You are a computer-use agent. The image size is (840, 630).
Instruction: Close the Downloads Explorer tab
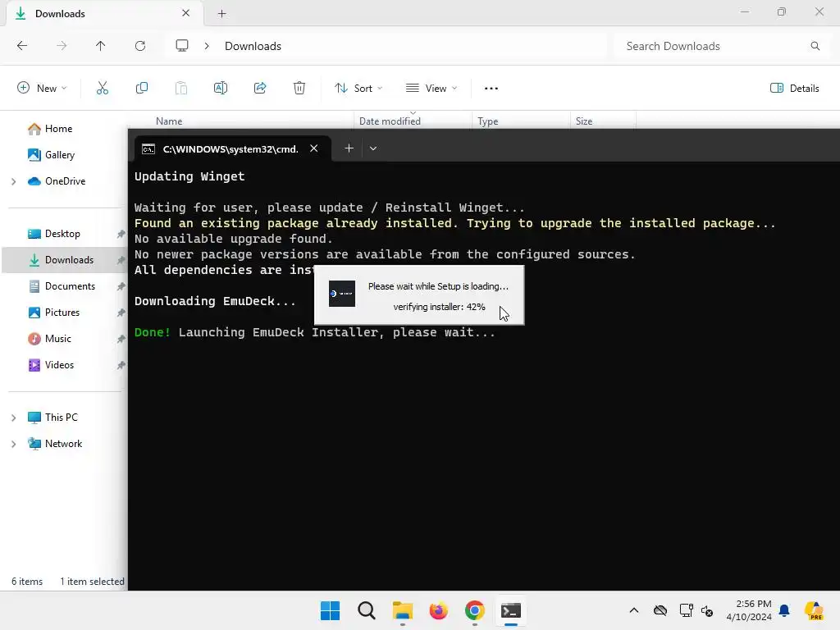tap(186, 13)
